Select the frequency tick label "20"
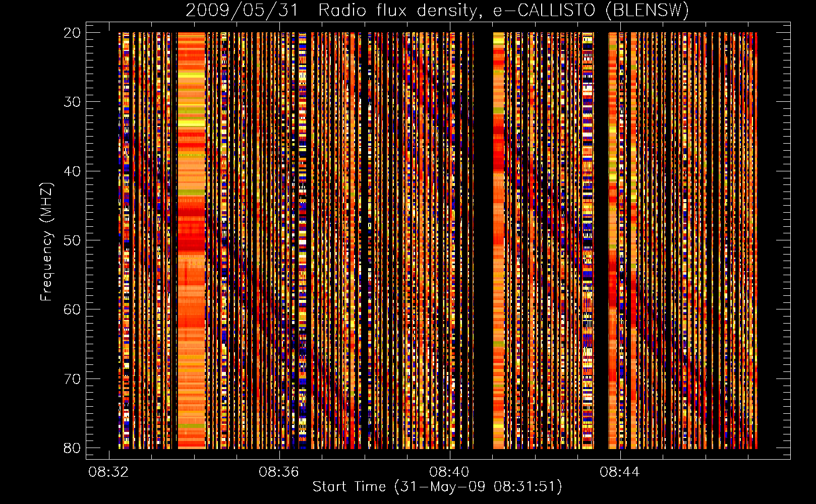This screenshot has width=816, height=504. pyautogui.click(x=72, y=33)
